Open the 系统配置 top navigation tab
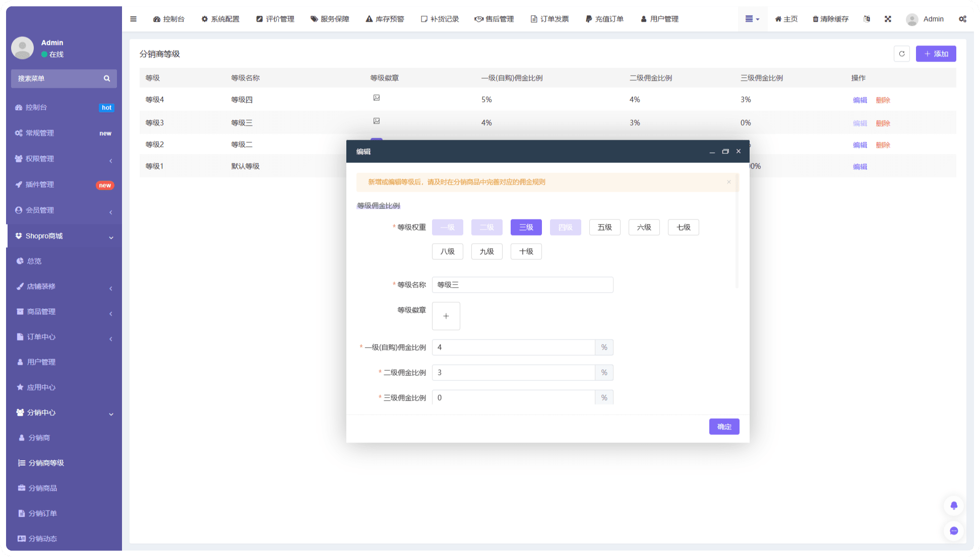 [x=220, y=19]
